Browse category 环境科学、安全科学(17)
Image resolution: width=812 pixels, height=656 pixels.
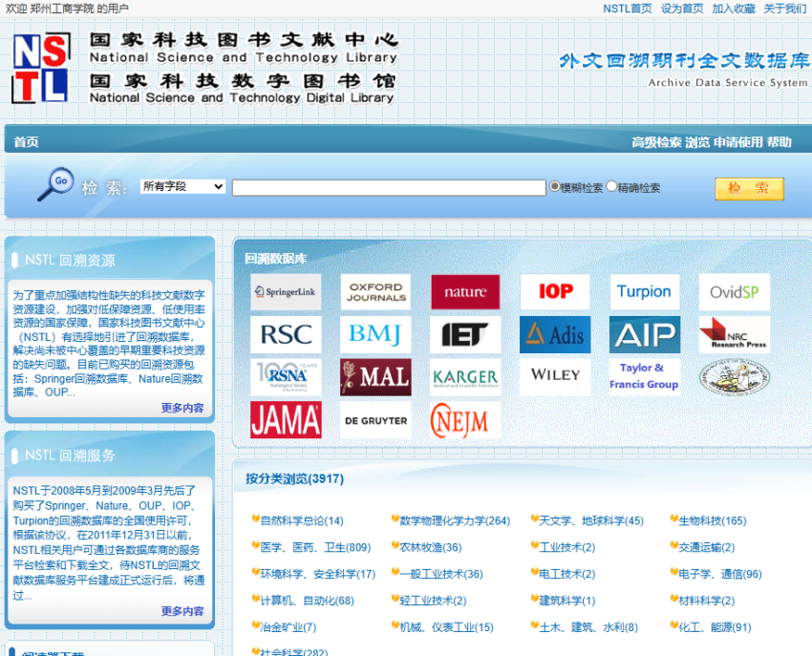coord(317,574)
